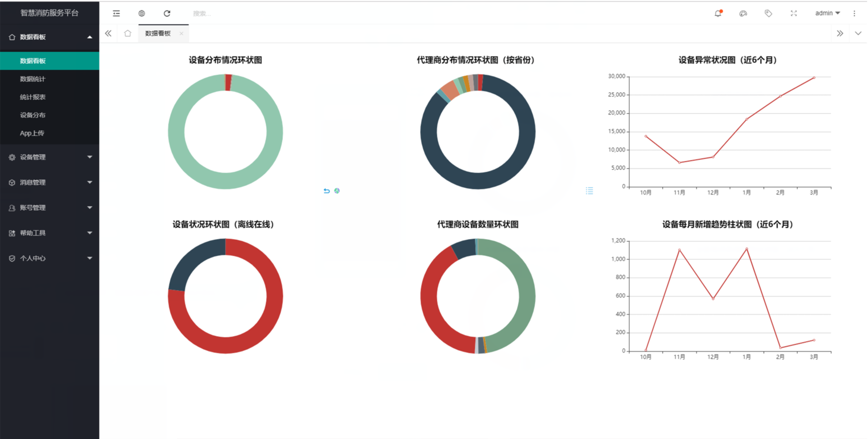Collapse the sidebar with the menu-fold icon
Viewport: 868px width, 439px height.
(116, 14)
